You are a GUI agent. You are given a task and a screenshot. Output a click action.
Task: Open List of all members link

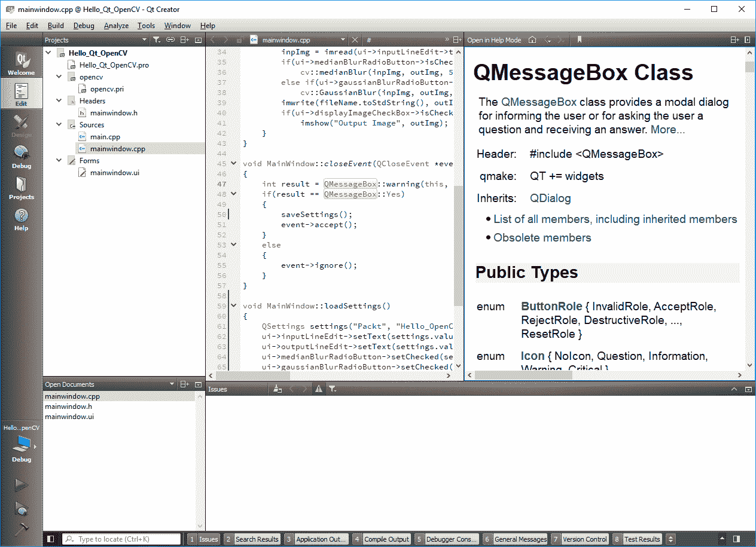tap(615, 219)
